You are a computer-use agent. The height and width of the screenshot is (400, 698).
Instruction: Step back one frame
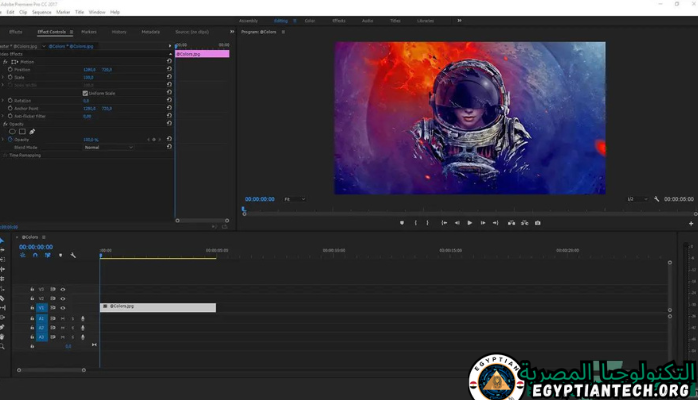pyautogui.click(x=457, y=223)
